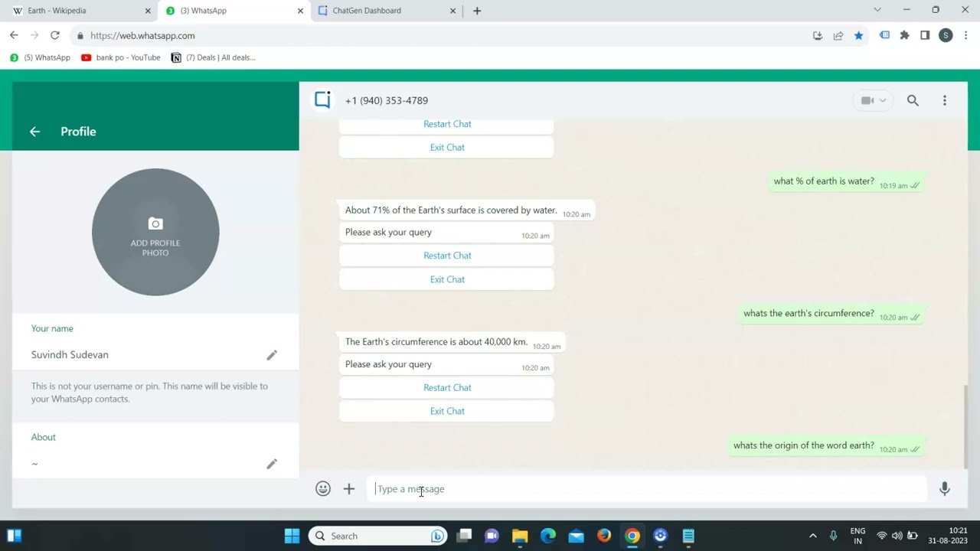Record a voice message with microphone

[x=945, y=488]
